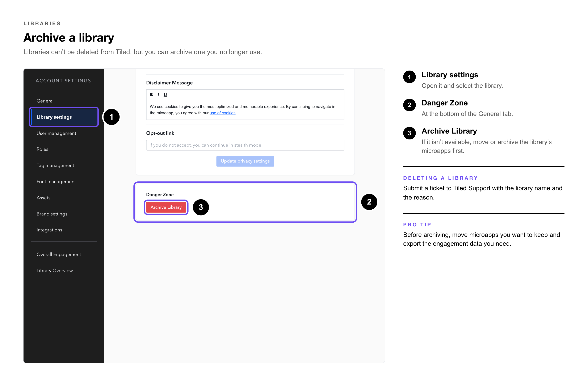Focus the Opt-out link input field
The width and height of the screenshot is (588, 378).
245,145
